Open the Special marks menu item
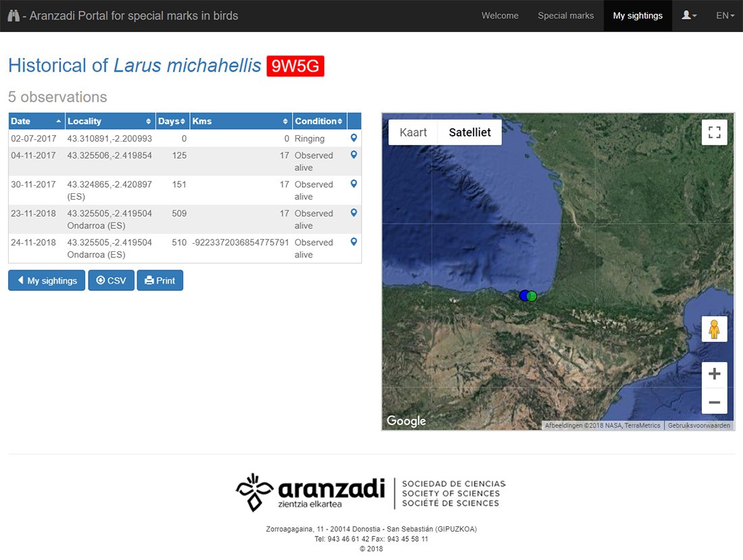This screenshot has height=560, width=743. [x=565, y=16]
